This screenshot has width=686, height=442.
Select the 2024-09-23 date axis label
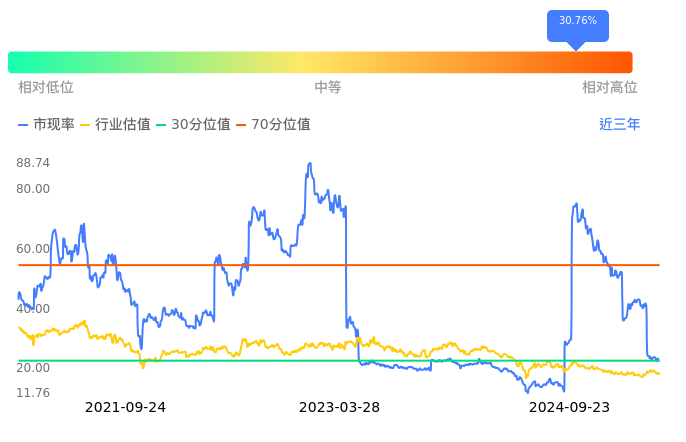click(x=568, y=408)
